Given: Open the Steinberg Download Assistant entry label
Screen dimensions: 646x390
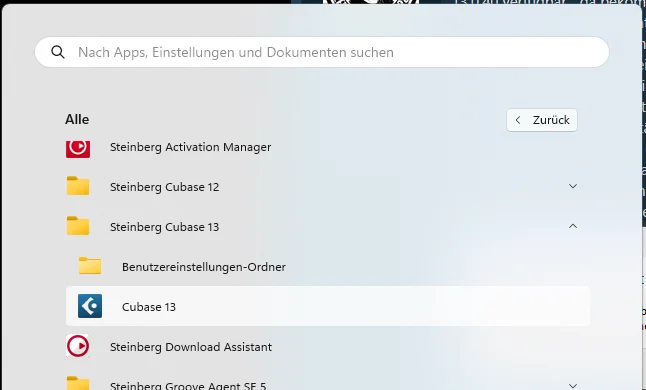Looking at the screenshot, I should pos(191,347).
